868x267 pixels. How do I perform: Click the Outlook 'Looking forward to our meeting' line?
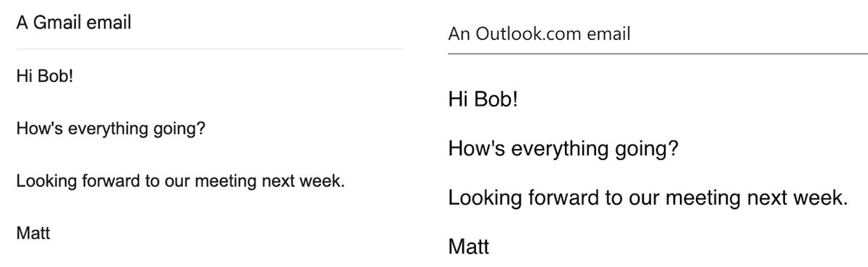point(647,198)
